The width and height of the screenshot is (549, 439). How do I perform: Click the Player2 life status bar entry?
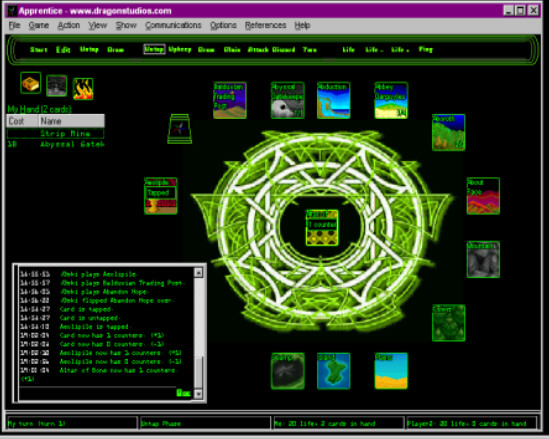pyautogui.click(x=471, y=424)
